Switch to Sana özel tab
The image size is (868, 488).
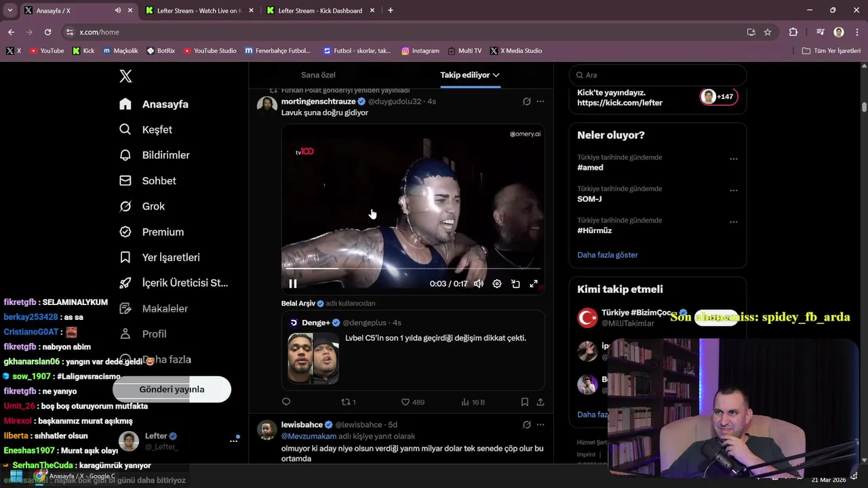coord(318,75)
